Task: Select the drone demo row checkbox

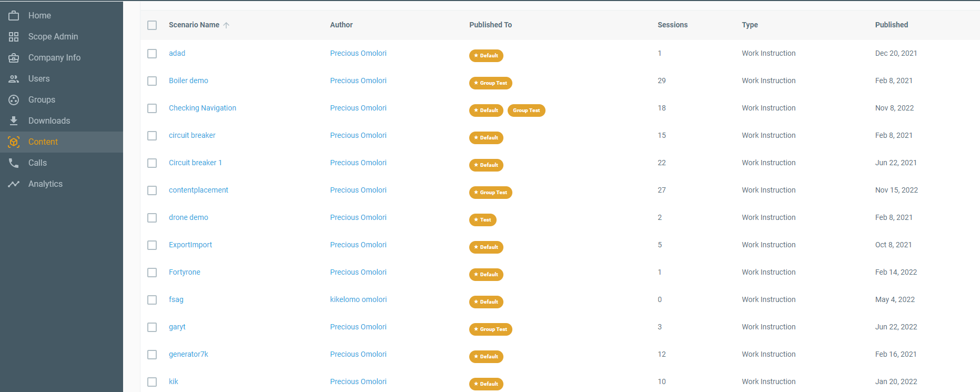Action: tap(152, 218)
